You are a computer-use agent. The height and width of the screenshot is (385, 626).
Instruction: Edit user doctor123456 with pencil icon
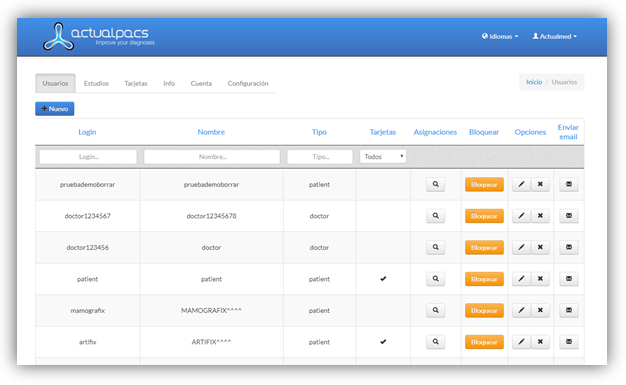521,248
